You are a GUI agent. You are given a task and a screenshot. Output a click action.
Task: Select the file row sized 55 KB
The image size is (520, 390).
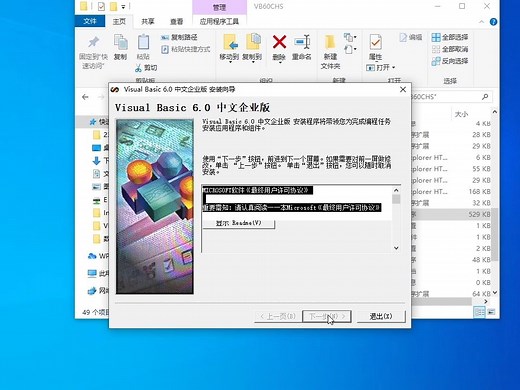[x=452, y=169]
